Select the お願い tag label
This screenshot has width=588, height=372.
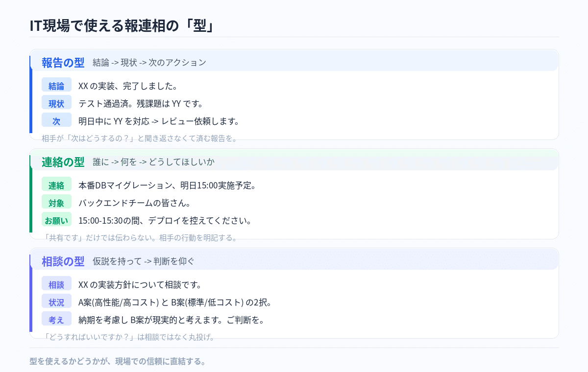click(56, 220)
